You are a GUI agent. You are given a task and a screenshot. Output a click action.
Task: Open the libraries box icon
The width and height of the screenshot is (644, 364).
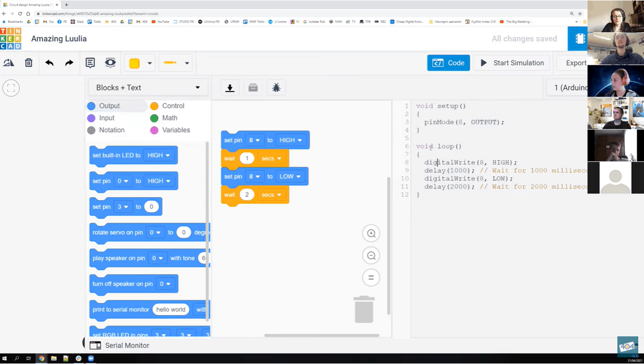point(253,88)
